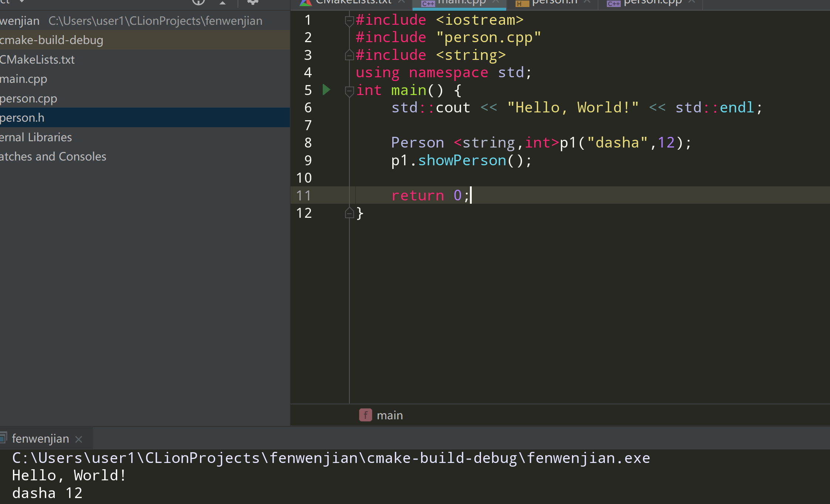The height and width of the screenshot is (504, 830).
Task: Open the Project view dropdown arrow
Action: (22, 1)
